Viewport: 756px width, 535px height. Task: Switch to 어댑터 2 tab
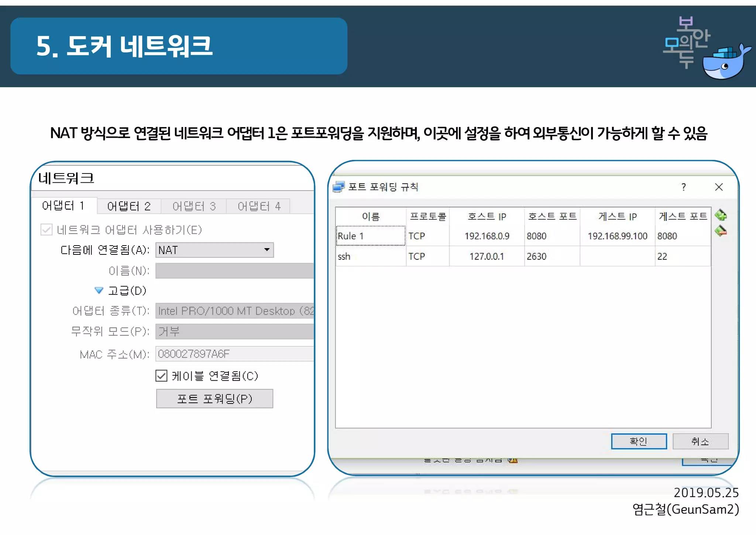[129, 206]
